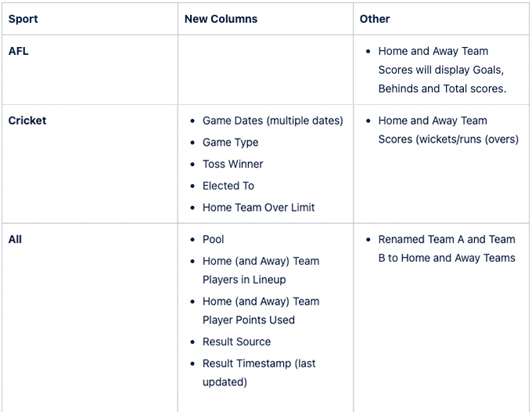The image size is (532, 412).
Task: Click the Other column header
Action: click(x=375, y=19)
